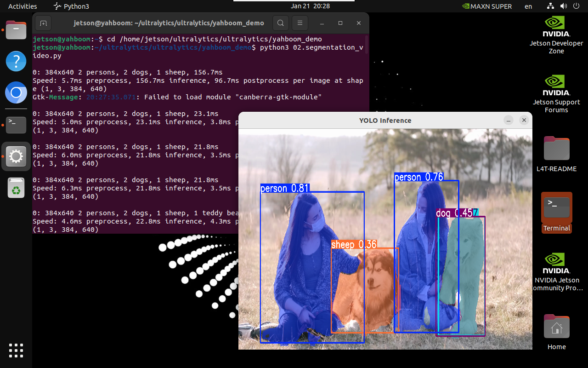Open the power menu icon in top bar
Screen dimensions: 588x368
(576, 6)
